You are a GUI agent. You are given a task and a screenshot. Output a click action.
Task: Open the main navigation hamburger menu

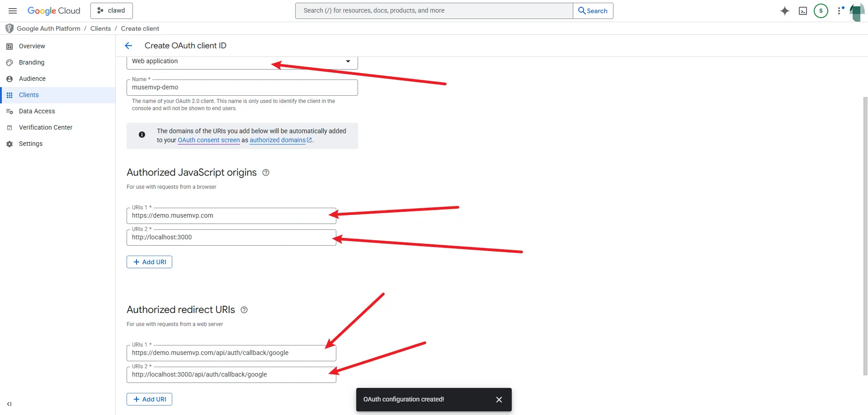[x=13, y=11]
